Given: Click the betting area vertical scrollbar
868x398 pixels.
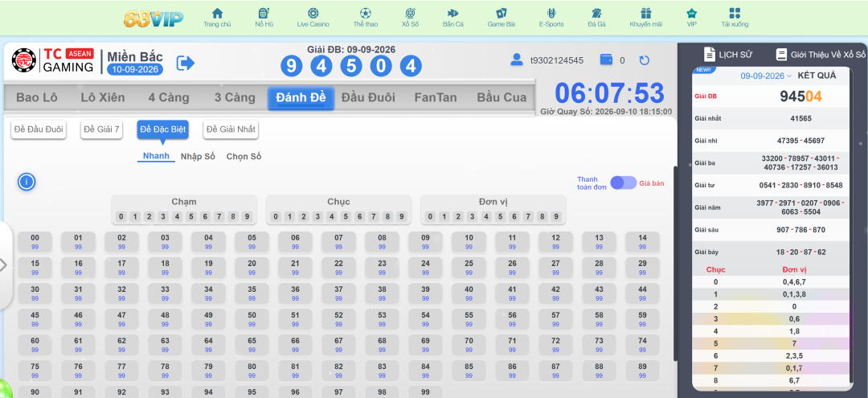Looking at the screenshot, I should coord(675,264).
